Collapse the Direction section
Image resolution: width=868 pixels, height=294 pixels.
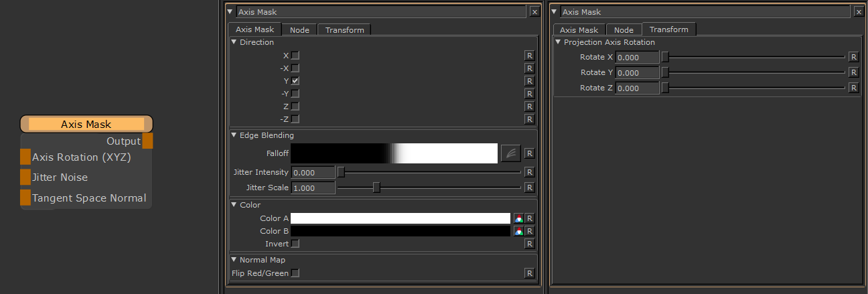(234, 42)
